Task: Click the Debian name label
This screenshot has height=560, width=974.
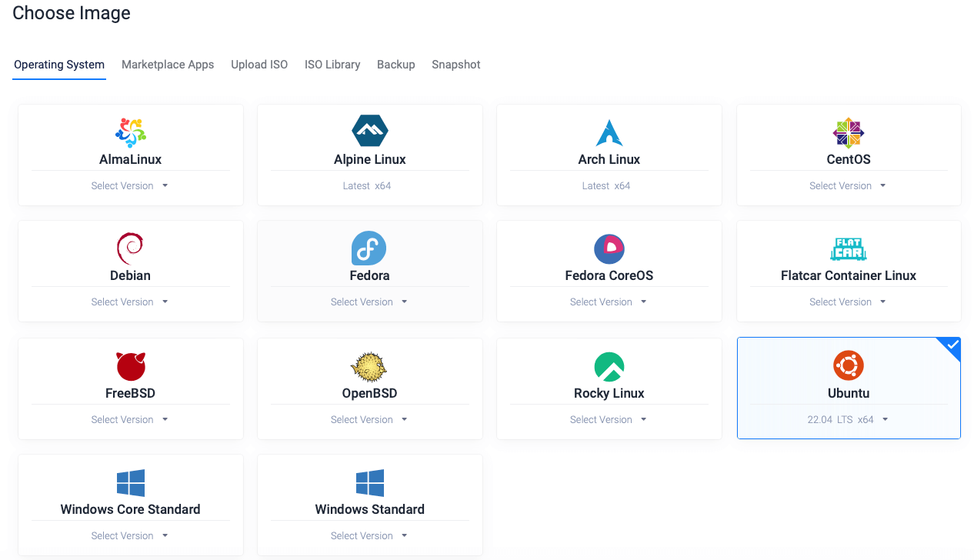Action: (130, 275)
